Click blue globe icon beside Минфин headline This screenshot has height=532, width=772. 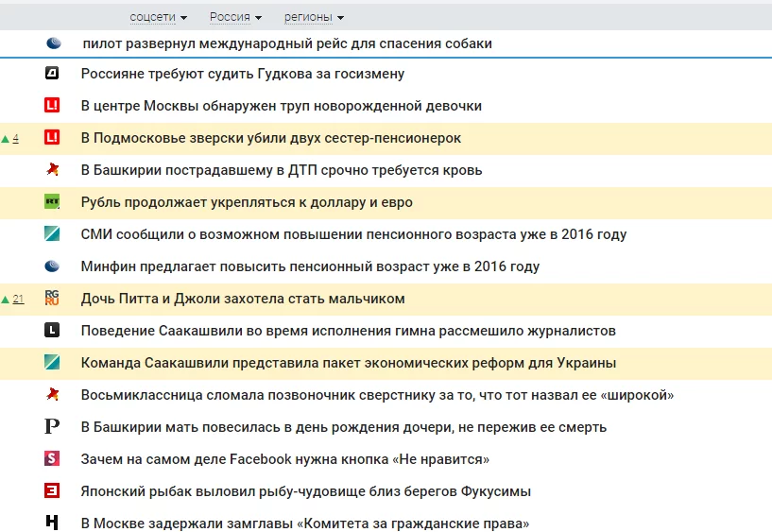click(x=53, y=266)
